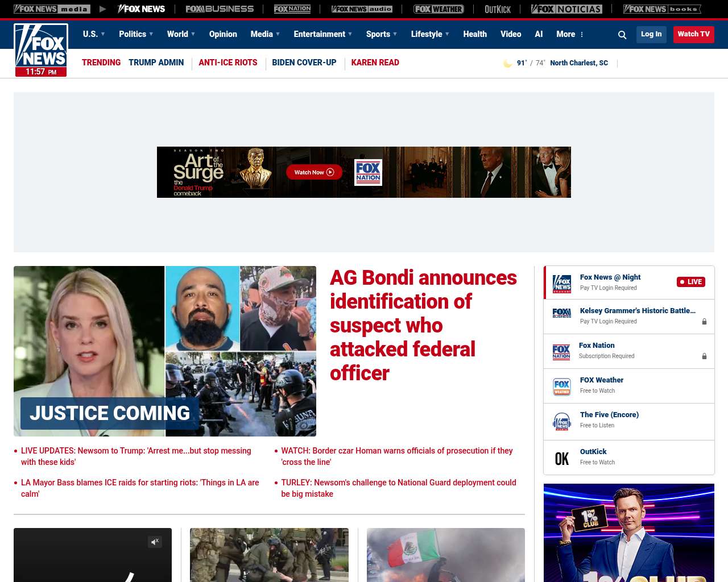Open AG Bondi announces identification headline

tap(423, 325)
